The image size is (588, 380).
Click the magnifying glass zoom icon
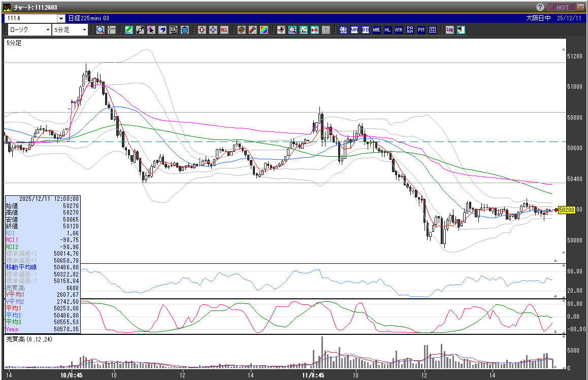point(101,30)
